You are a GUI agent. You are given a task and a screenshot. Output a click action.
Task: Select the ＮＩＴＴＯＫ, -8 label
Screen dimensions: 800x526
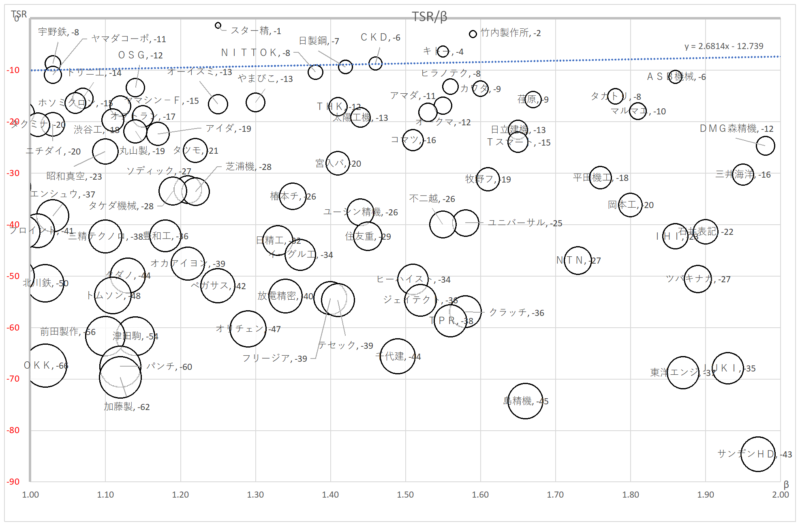click(256, 53)
